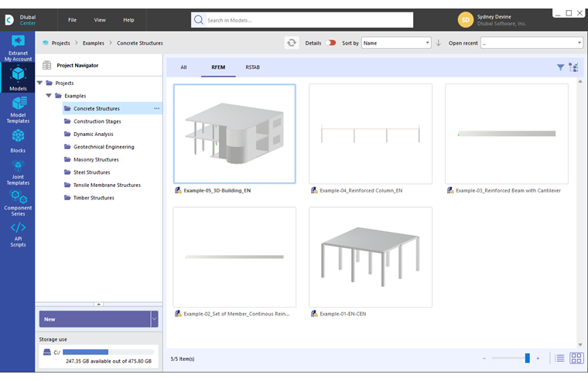Select the Models sidebar icon
Image resolution: width=588 pixels, height=381 pixels.
18,77
